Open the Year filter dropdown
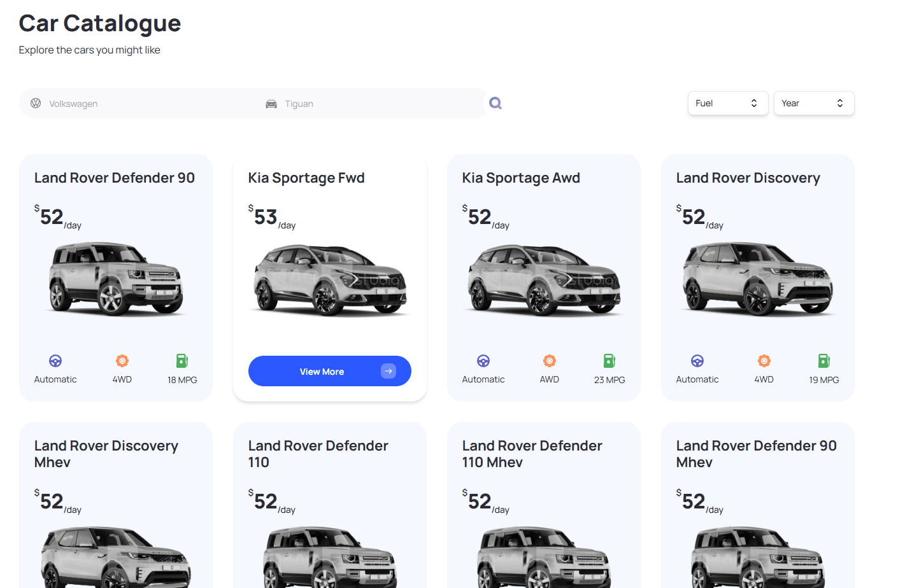Image resolution: width=898 pixels, height=588 pixels. (814, 103)
